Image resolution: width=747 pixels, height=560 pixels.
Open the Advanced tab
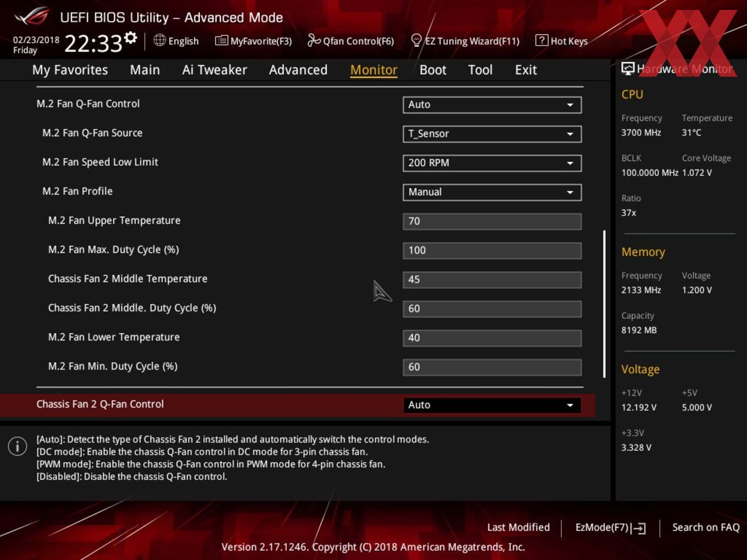(298, 70)
